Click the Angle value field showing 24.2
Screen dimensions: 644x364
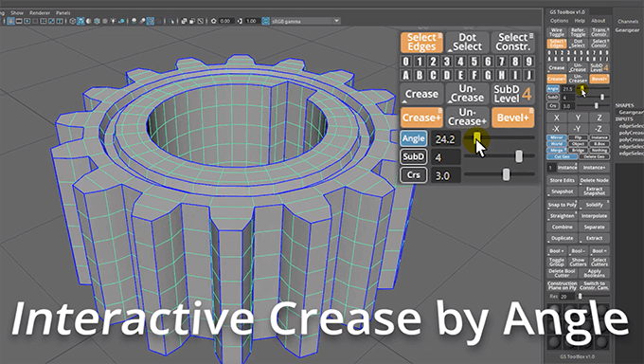pyautogui.click(x=445, y=139)
